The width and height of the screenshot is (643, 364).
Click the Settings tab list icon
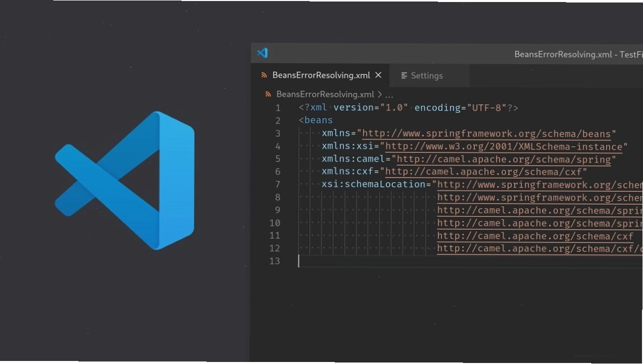[x=404, y=75]
